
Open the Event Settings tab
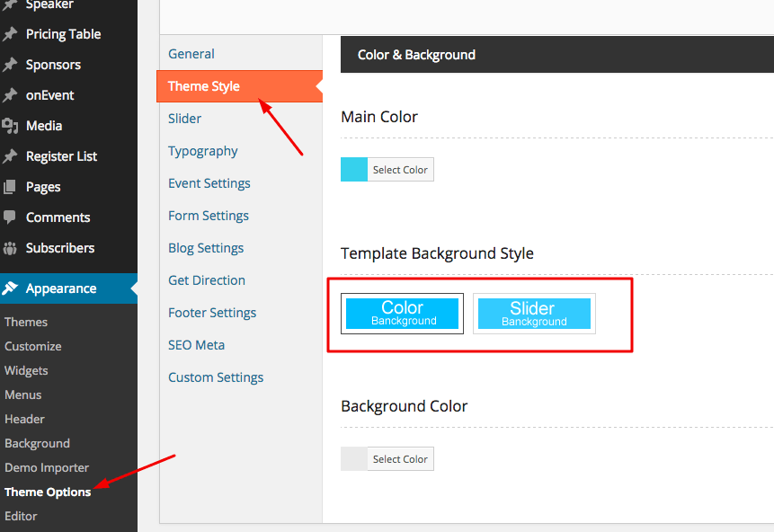point(209,183)
